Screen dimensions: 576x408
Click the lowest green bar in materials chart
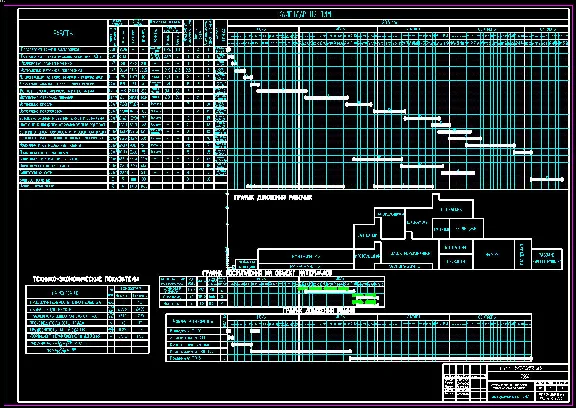(365, 302)
